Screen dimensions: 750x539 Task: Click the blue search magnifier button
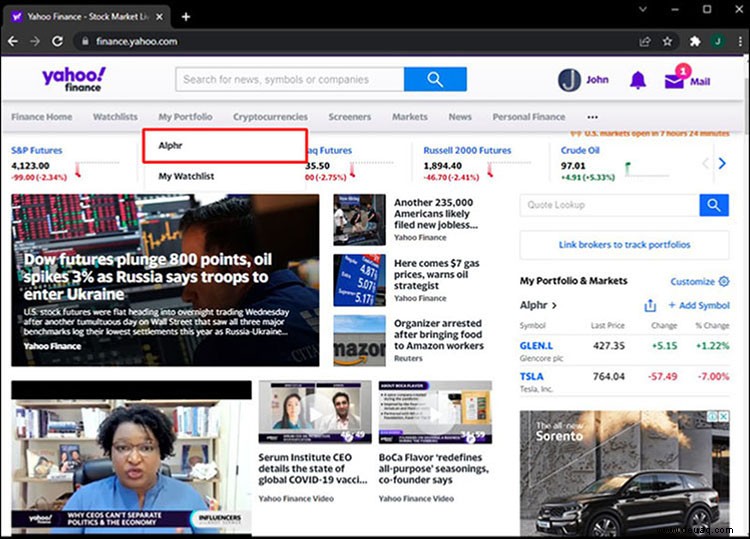(x=435, y=79)
